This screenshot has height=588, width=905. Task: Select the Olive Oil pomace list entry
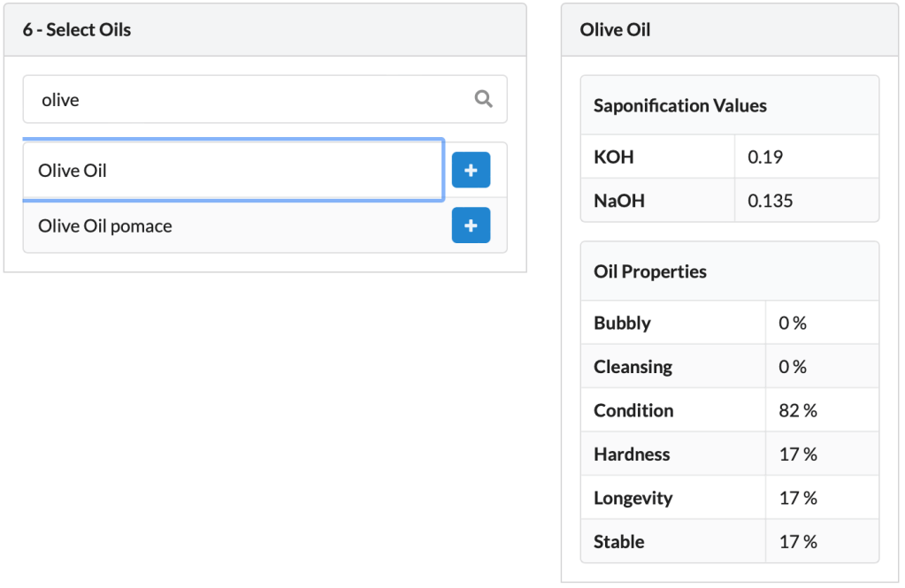105,226
